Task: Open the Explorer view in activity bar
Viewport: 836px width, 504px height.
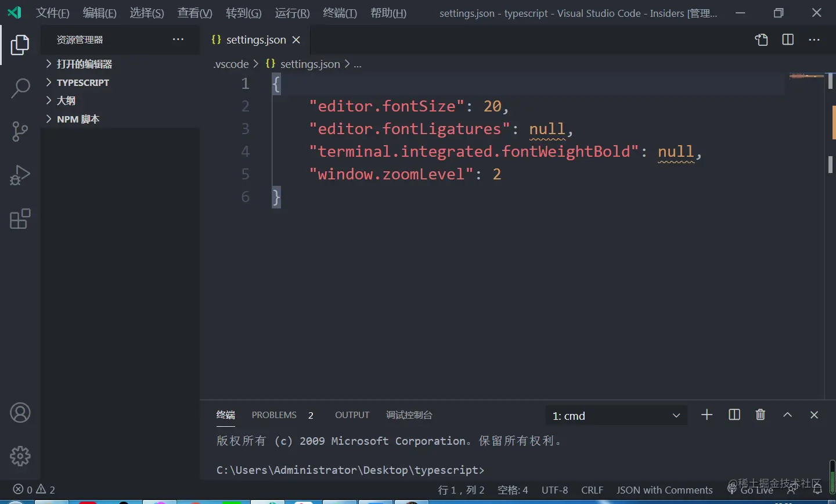Action: [x=20, y=45]
